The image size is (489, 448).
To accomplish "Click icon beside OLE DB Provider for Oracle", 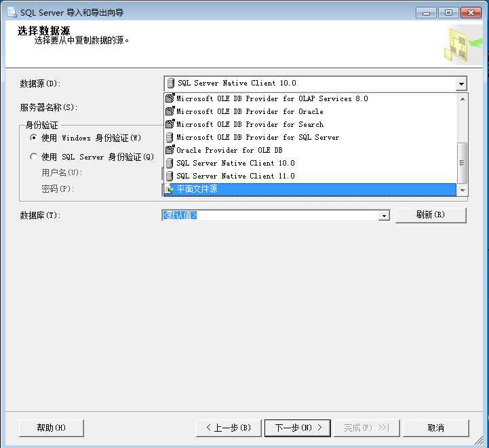I will tap(170, 111).
